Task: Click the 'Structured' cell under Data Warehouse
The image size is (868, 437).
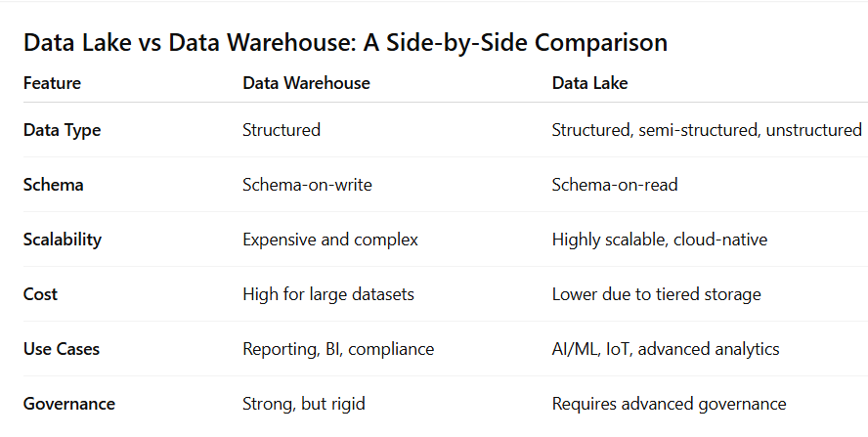Action: point(282,130)
